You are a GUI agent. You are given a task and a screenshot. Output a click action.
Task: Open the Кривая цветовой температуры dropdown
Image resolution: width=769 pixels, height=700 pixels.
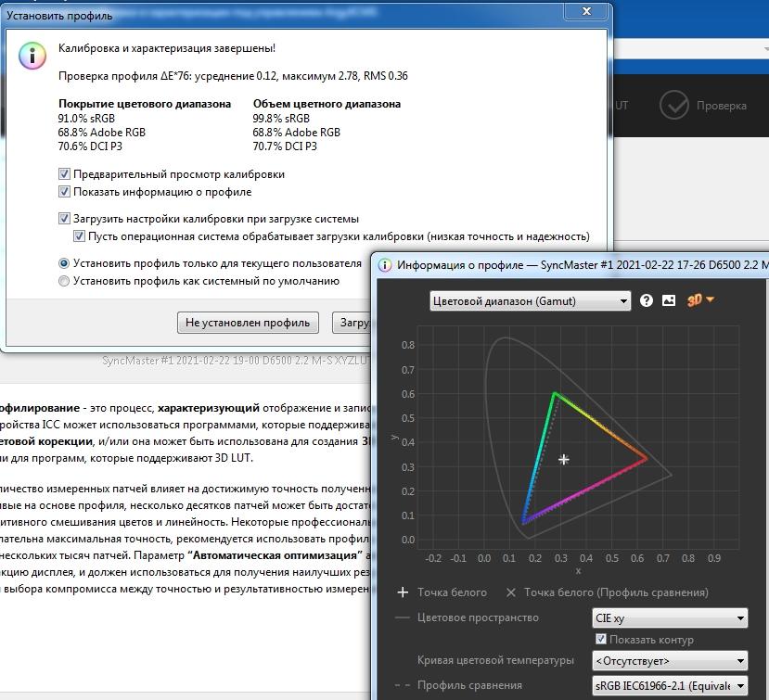670,661
